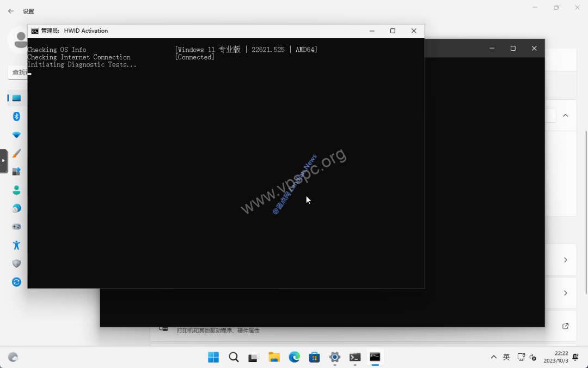Screen dimensions: 588x368
Task: Click the 打印机和其他驱动程序 row text
Action: [218, 331]
